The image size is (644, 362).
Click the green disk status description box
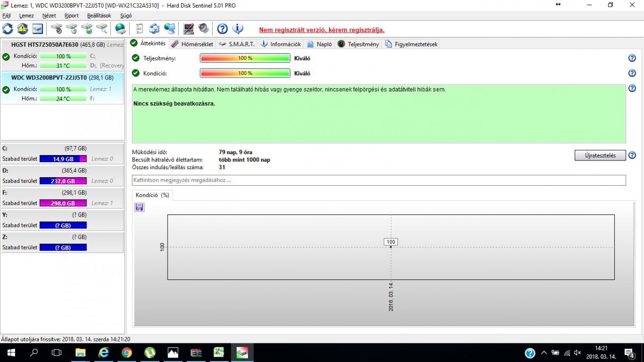[379, 114]
